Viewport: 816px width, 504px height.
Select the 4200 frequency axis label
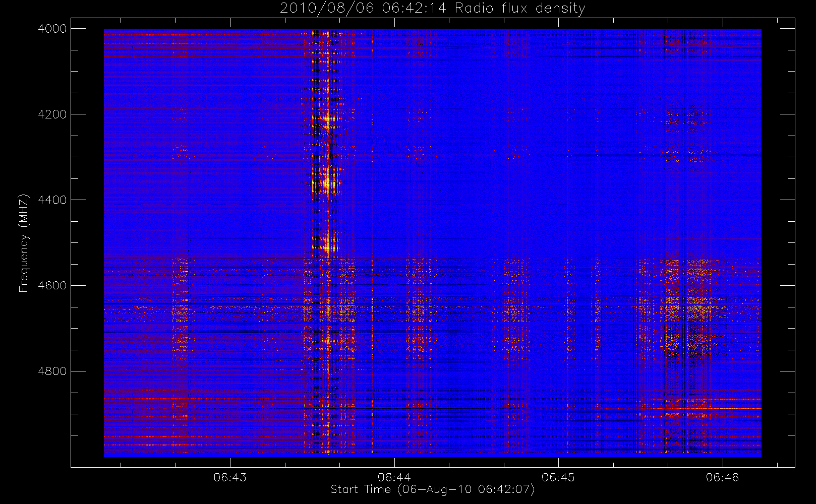[x=52, y=114]
